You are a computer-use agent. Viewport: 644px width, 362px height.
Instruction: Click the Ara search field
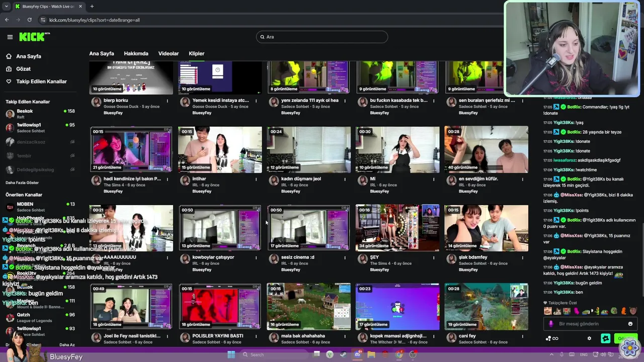[x=322, y=37]
